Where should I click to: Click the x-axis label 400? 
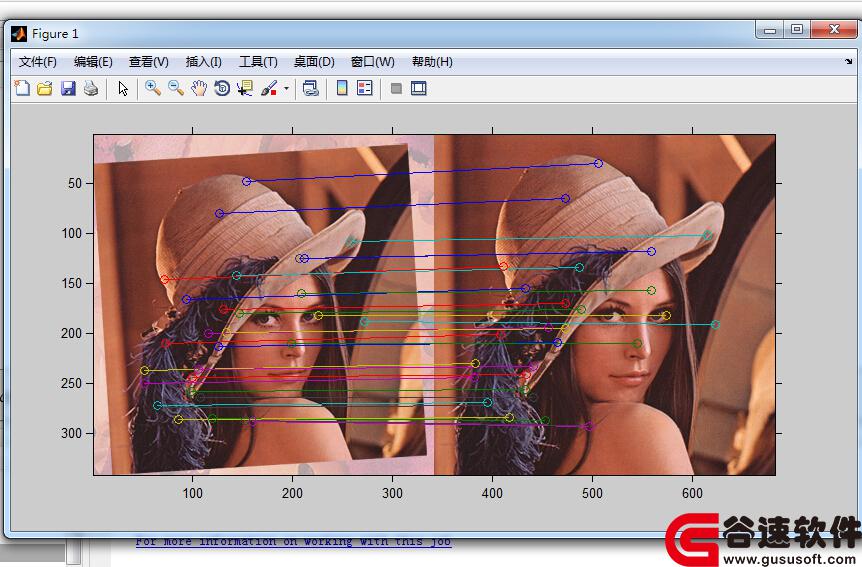(492, 493)
